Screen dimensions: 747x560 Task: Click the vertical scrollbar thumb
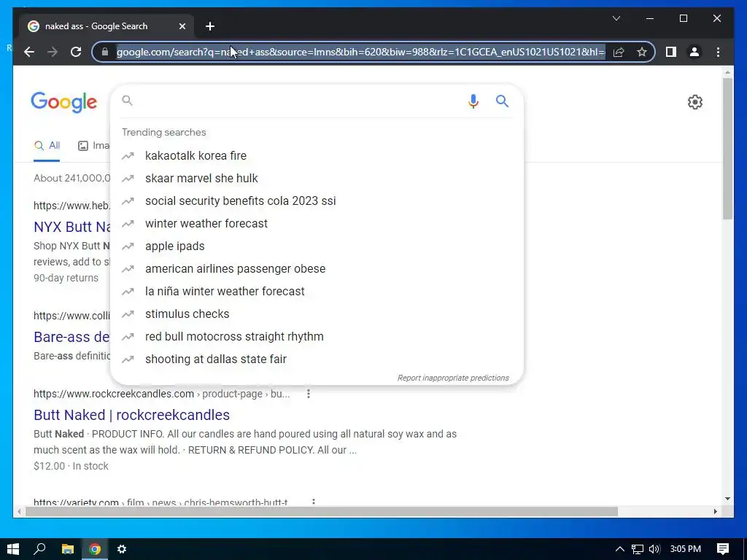click(727, 147)
